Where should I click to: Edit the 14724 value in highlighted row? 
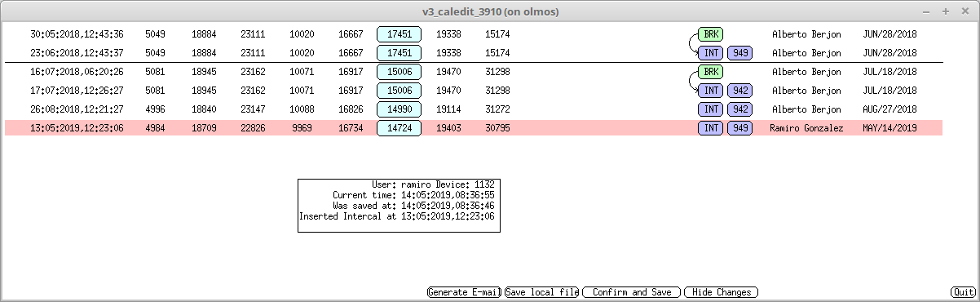pyautogui.click(x=399, y=128)
